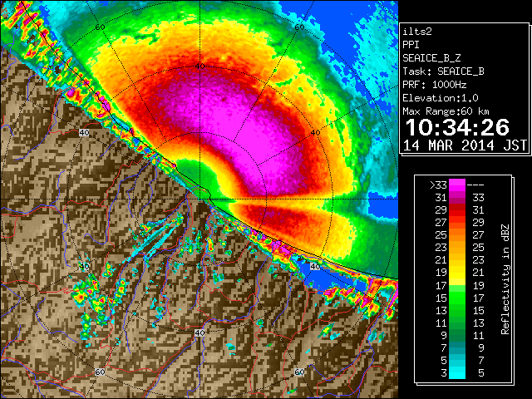Pick the red 29–31 dBZ legend swatch
Image resolution: width=532 pixels, height=399 pixels.
pyautogui.click(x=457, y=210)
